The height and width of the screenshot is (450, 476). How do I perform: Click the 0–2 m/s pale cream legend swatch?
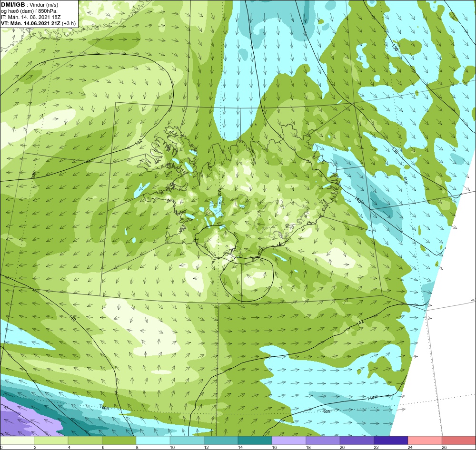pyautogui.click(x=17, y=440)
